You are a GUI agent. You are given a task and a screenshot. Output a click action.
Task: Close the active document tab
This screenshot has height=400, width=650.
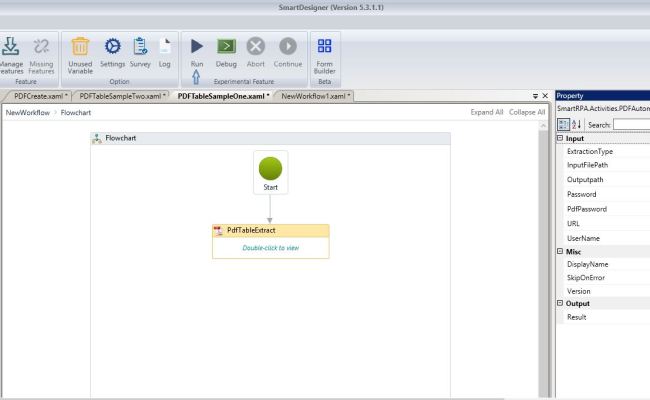pos(545,96)
